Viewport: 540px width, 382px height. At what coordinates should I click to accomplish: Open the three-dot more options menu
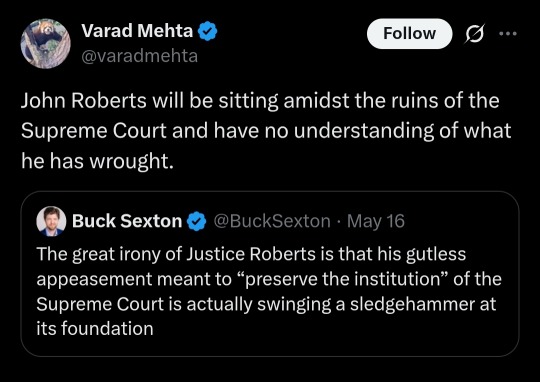(x=508, y=33)
